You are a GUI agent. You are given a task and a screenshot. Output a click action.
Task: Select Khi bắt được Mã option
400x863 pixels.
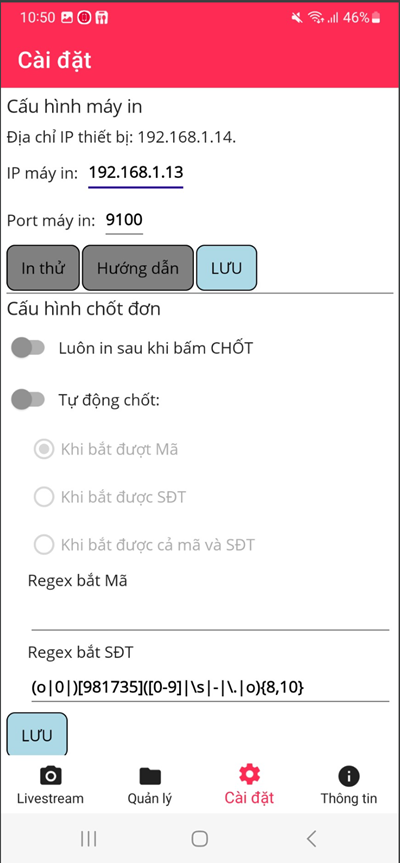click(44, 450)
